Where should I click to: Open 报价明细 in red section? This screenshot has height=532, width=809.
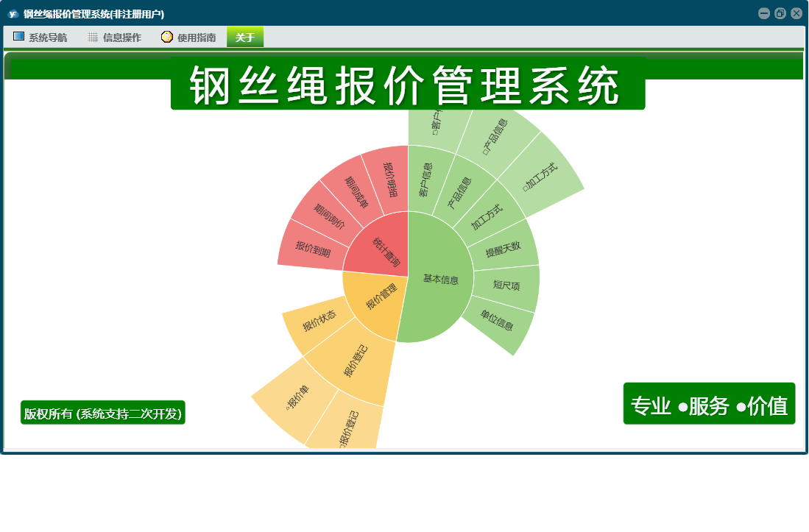390,180
